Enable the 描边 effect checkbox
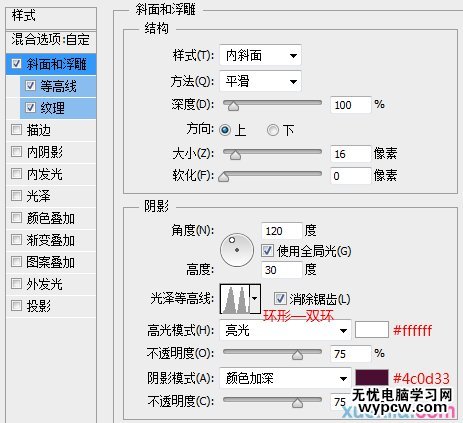This screenshot has height=423, width=463. click(x=16, y=129)
